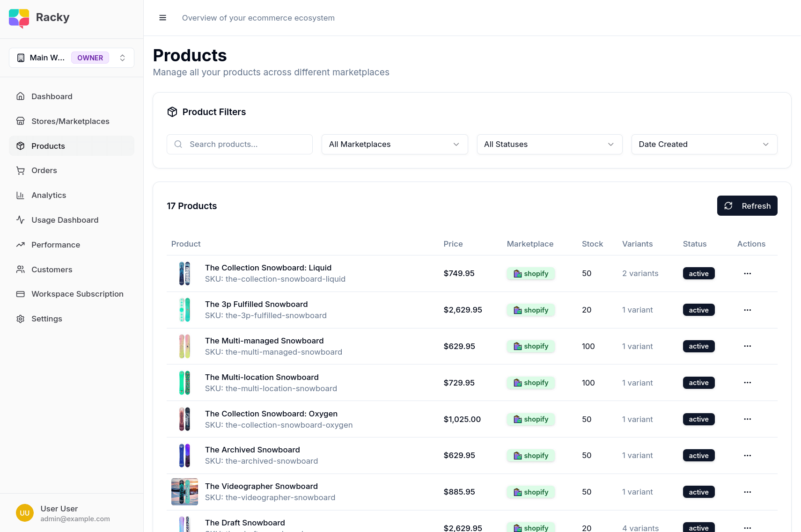
Task: Click the Settings gear icon in sidebar
Action: [21, 319]
